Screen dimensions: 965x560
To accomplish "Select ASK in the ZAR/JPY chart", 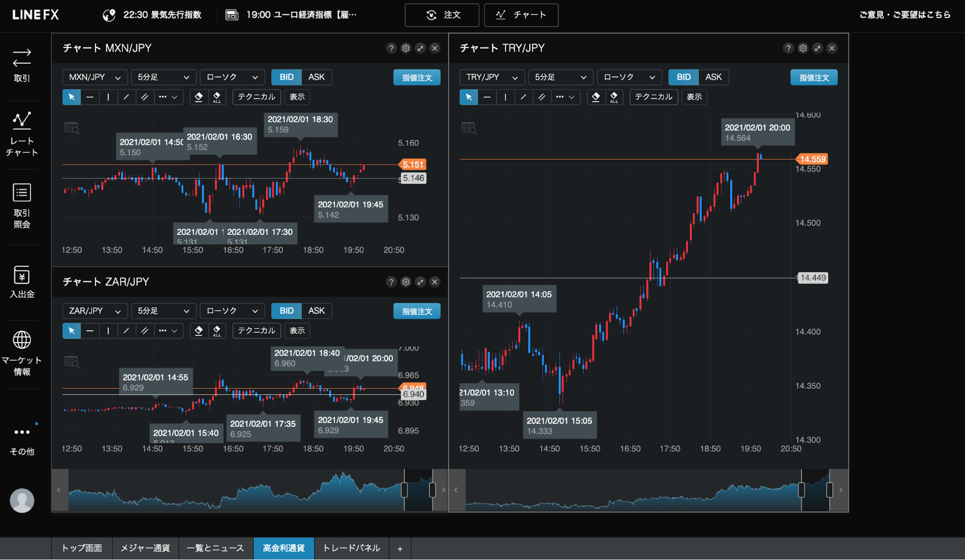I will [x=317, y=311].
